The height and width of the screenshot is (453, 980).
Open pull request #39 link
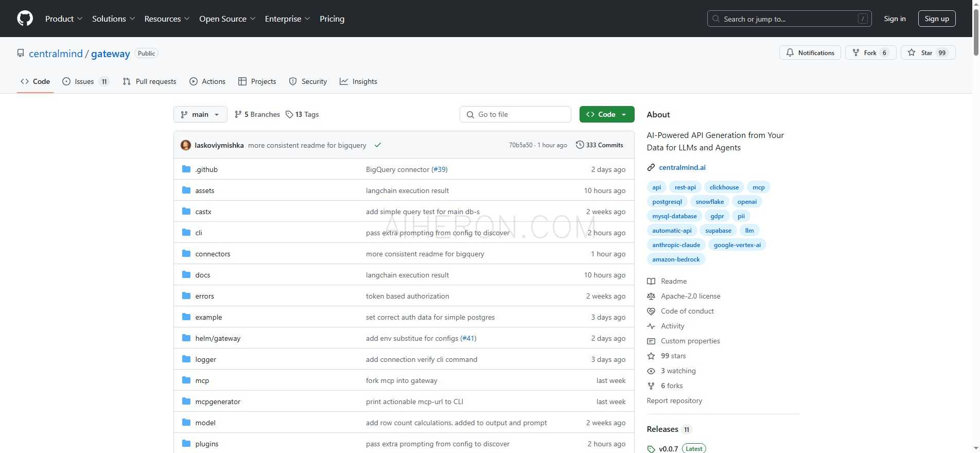(x=440, y=169)
